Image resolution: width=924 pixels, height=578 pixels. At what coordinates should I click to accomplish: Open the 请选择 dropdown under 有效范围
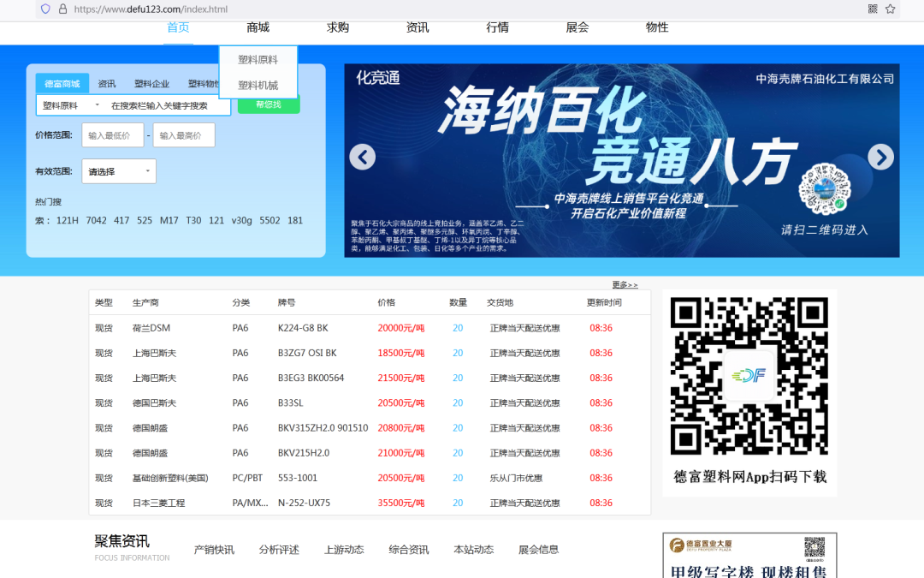coord(118,171)
